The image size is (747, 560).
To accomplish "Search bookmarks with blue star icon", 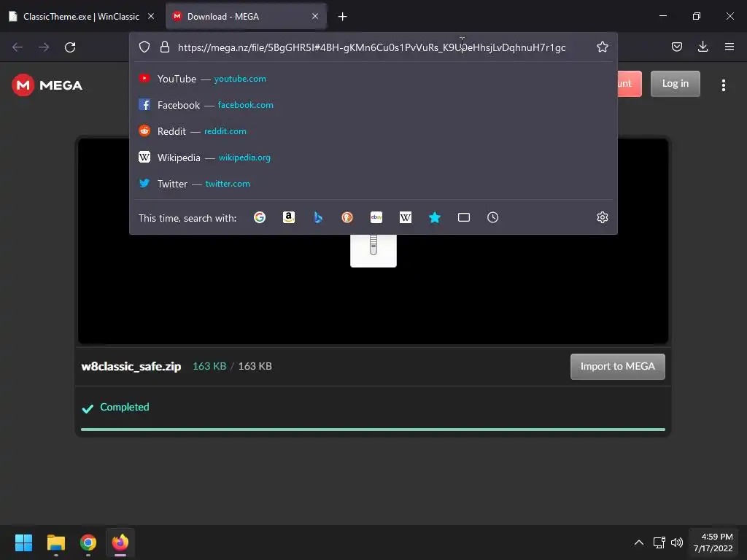I will coord(435,217).
